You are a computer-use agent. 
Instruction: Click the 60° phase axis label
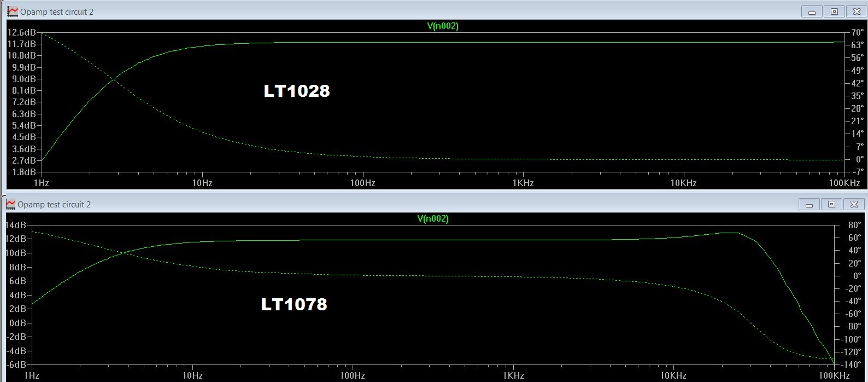[x=854, y=238]
